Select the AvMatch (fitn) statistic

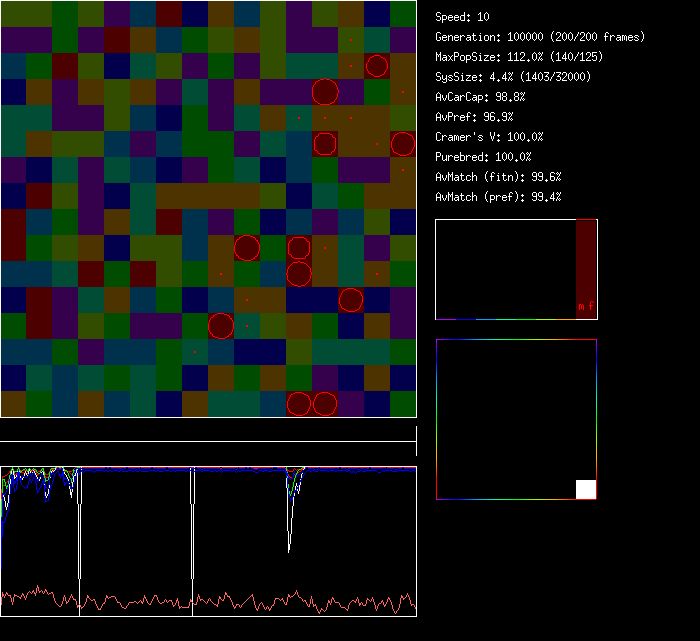(x=498, y=177)
